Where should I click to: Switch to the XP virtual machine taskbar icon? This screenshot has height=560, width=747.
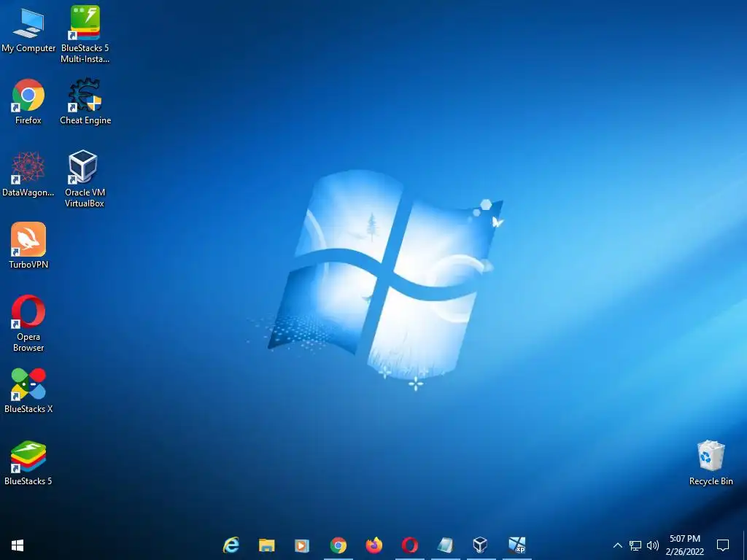517,545
